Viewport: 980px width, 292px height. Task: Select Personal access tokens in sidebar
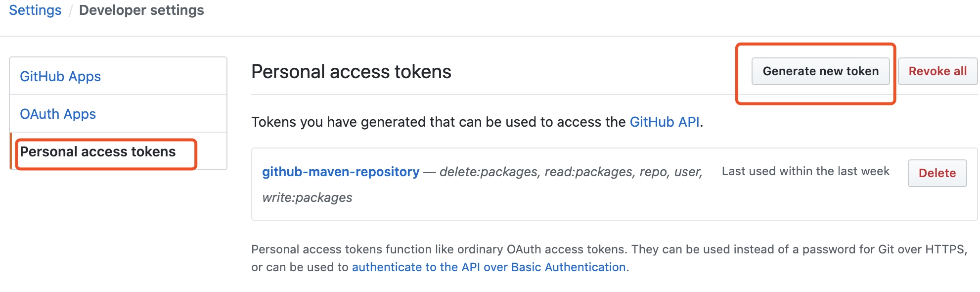click(98, 151)
